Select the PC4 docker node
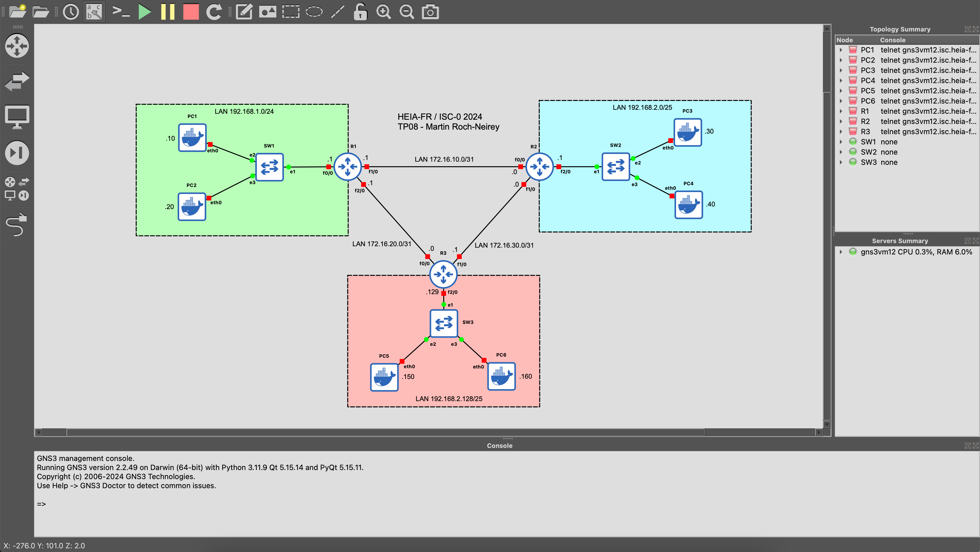Image resolution: width=980 pixels, height=552 pixels. point(688,205)
